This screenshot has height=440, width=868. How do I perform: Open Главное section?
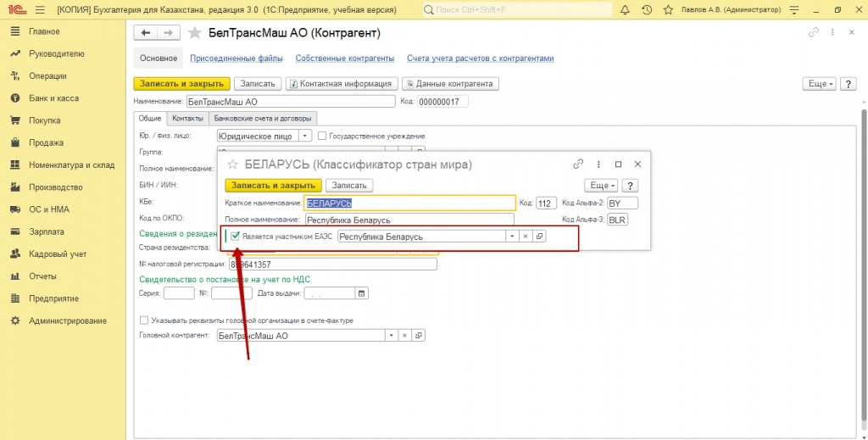(44, 31)
